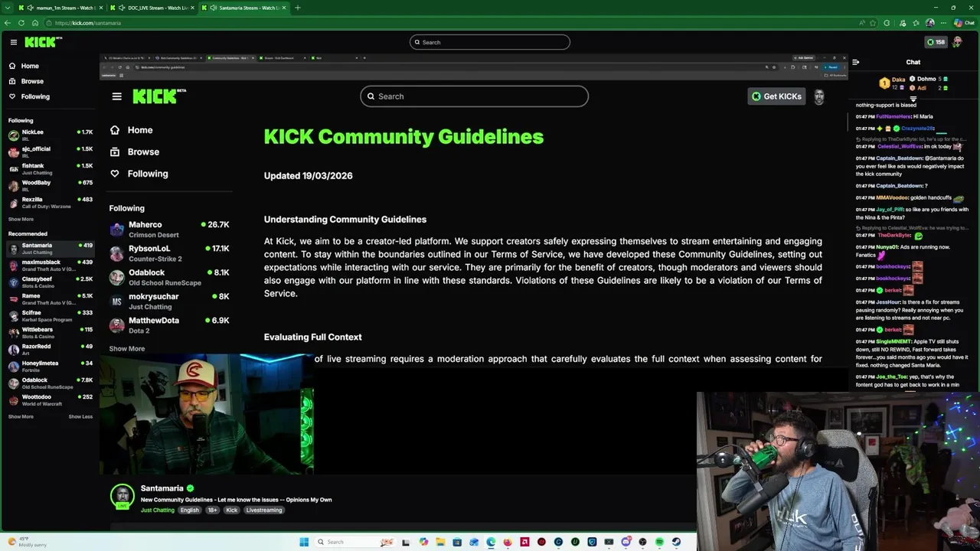The width and height of the screenshot is (980, 551).
Task: Switch to DOC_LIVE Stream browser tab
Action: point(153,8)
